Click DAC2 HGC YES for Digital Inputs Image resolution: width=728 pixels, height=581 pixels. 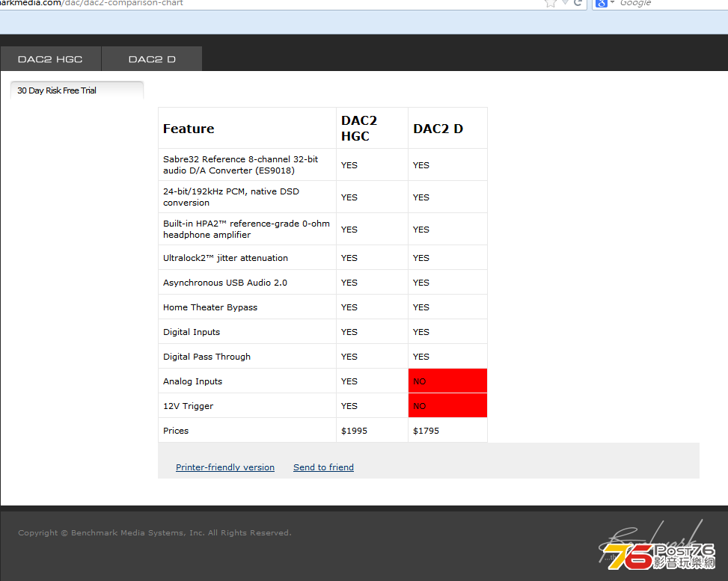(x=349, y=332)
